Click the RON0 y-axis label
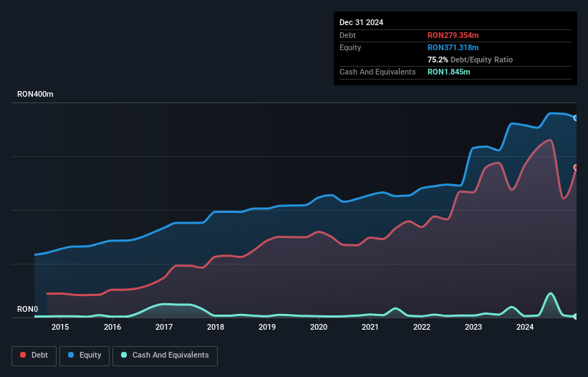Image resolution: width=588 pixels, height=377 pixels. [28, 309]
